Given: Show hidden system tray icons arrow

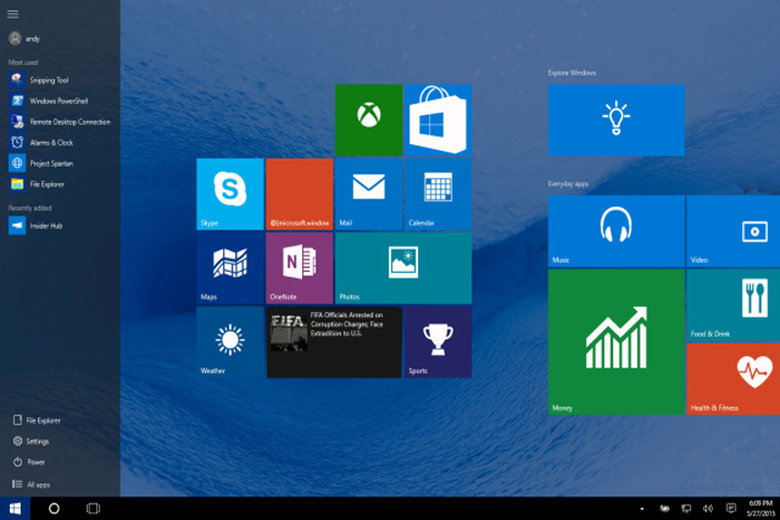Looking at the screenshot, I should click(642, 509).
